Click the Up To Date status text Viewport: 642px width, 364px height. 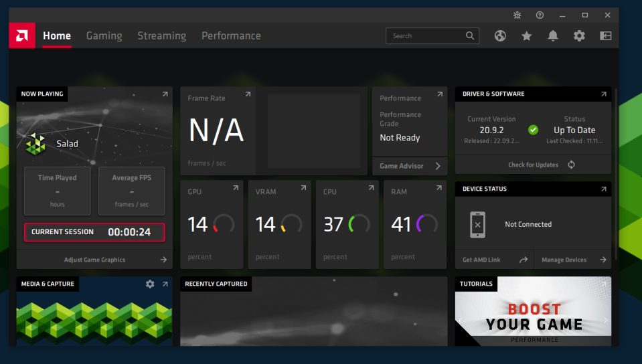coord(574,130)
